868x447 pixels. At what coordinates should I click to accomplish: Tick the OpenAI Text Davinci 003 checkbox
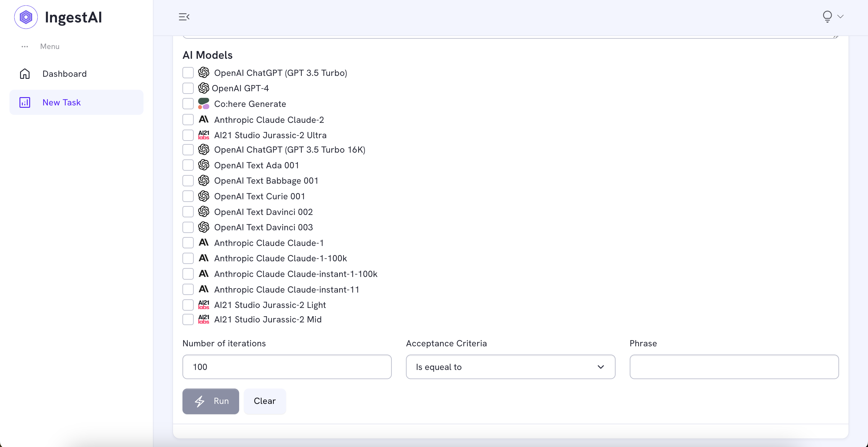(x=188, y=227)
